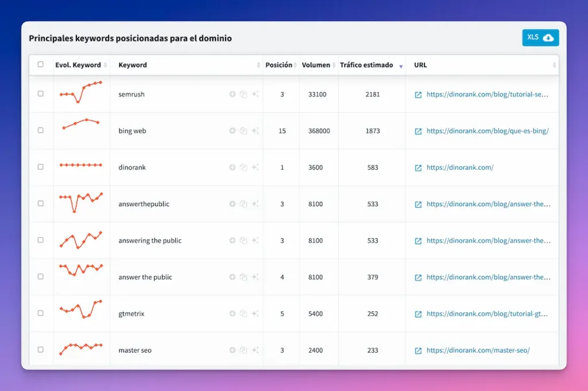Select the checkbox for the "semrush" row
Viewport: 588px width, 391px height.
40,94
